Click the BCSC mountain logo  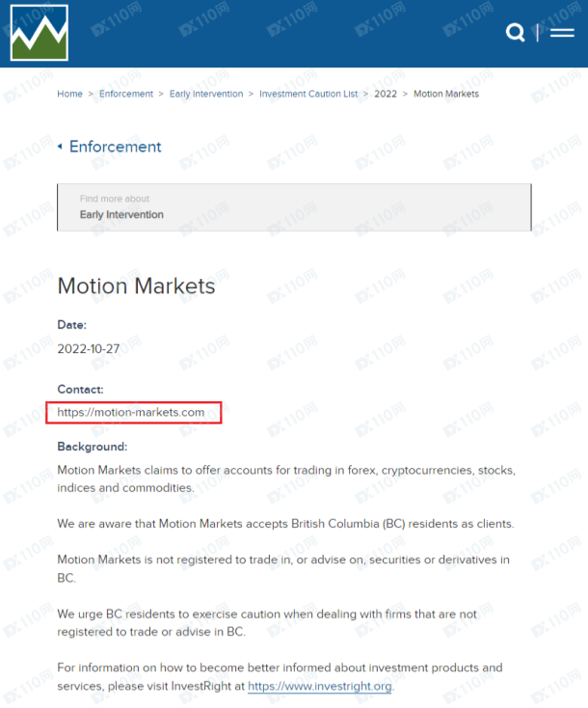click(x=40, y=33)
